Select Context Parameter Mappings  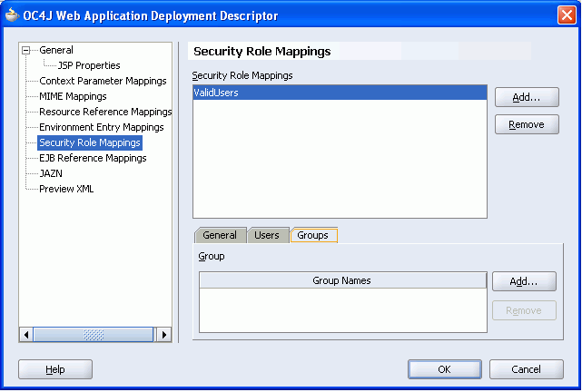pyautogui.click(x=103, y=81)
